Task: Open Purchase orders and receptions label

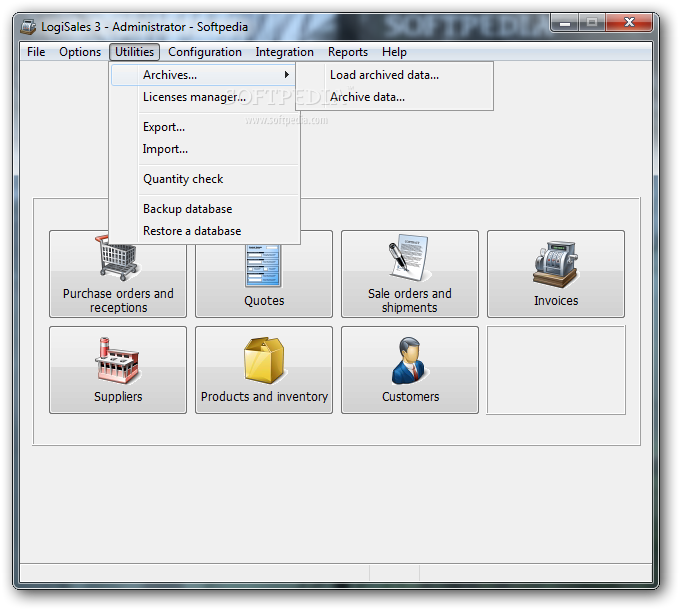Action: click(x=118, y=300)
